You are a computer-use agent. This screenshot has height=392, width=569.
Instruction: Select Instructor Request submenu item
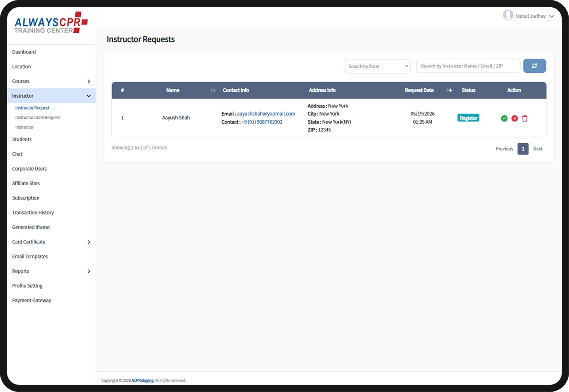[x=32, y=108]
